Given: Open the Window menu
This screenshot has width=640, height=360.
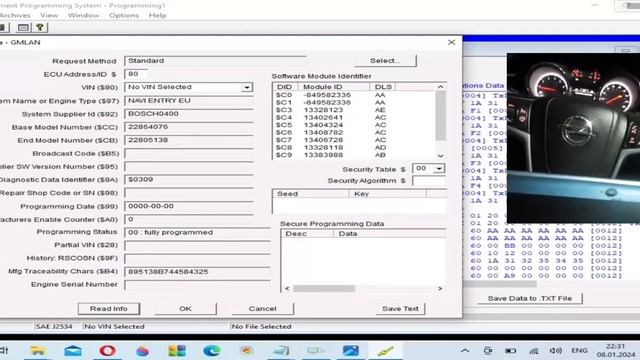Looking at the screenshot, I should [x=83, y=15].
